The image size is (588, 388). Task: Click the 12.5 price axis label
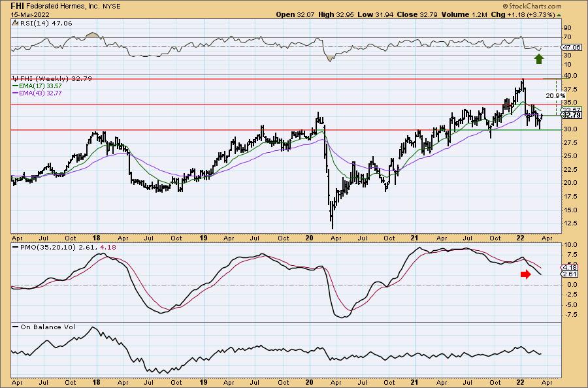[x=572, y=223]
